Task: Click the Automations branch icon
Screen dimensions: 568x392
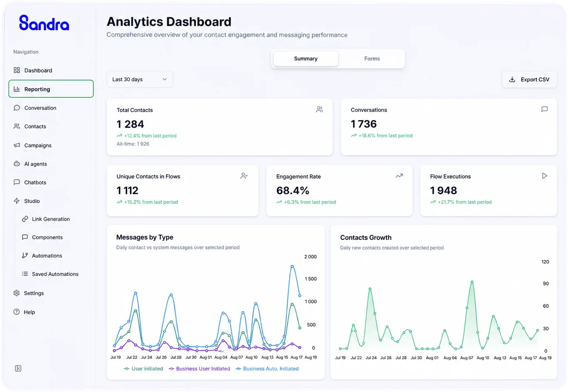Action: tap(25, 256)
